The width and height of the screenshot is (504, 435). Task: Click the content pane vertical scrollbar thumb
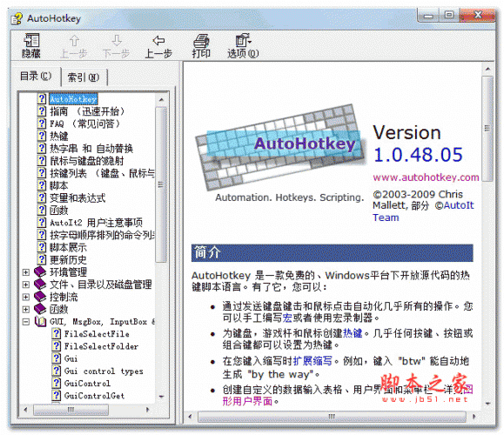click(x=487, y=129)
